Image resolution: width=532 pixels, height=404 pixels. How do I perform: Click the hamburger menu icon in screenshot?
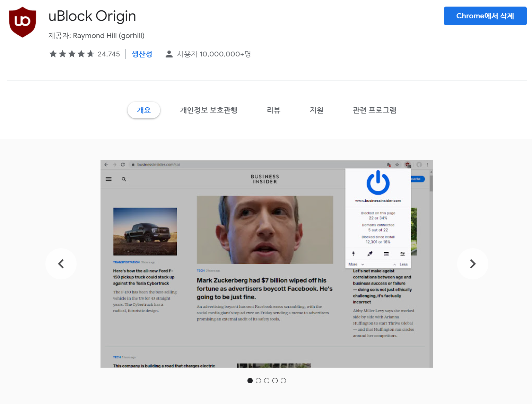(108, 179)
